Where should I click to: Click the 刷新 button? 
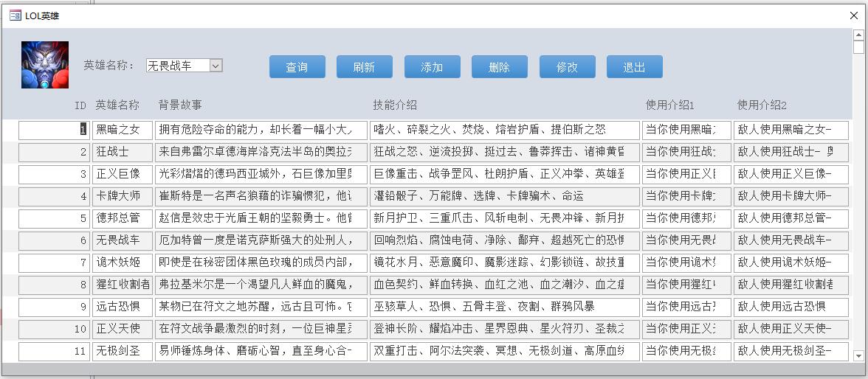tap(365, 67)
